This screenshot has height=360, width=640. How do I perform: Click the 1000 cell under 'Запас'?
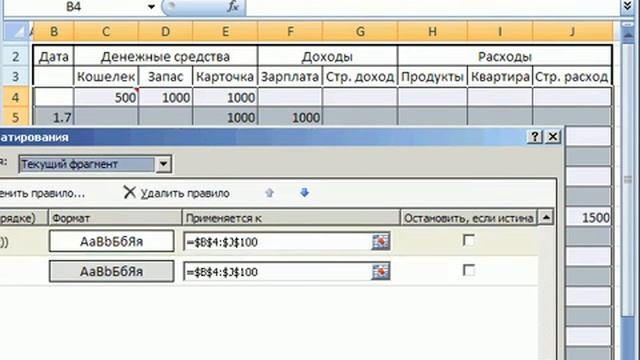(165, 97)
